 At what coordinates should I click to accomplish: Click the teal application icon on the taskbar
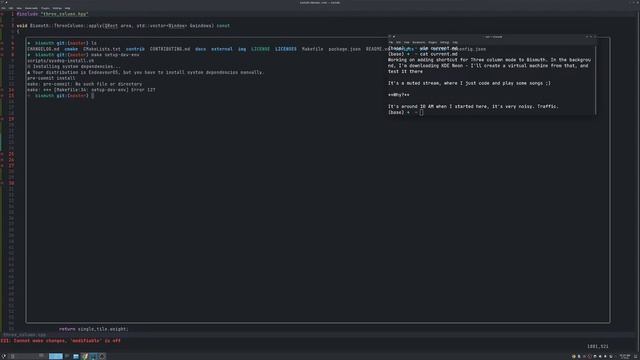coord(93,356)
